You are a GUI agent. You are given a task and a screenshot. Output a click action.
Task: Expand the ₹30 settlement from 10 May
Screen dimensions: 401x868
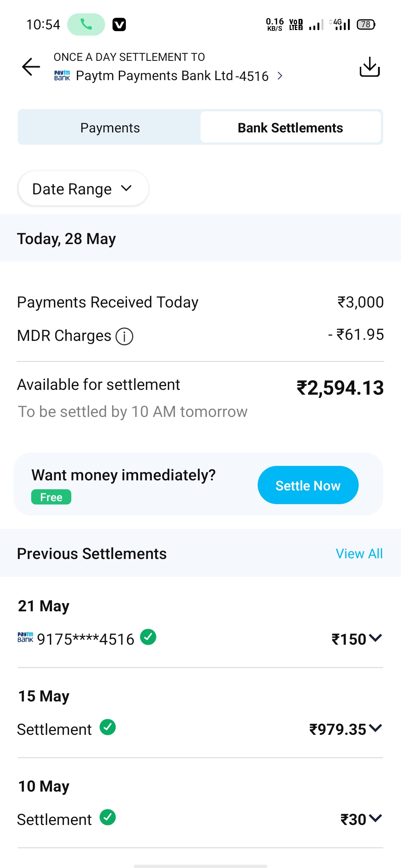375,818
